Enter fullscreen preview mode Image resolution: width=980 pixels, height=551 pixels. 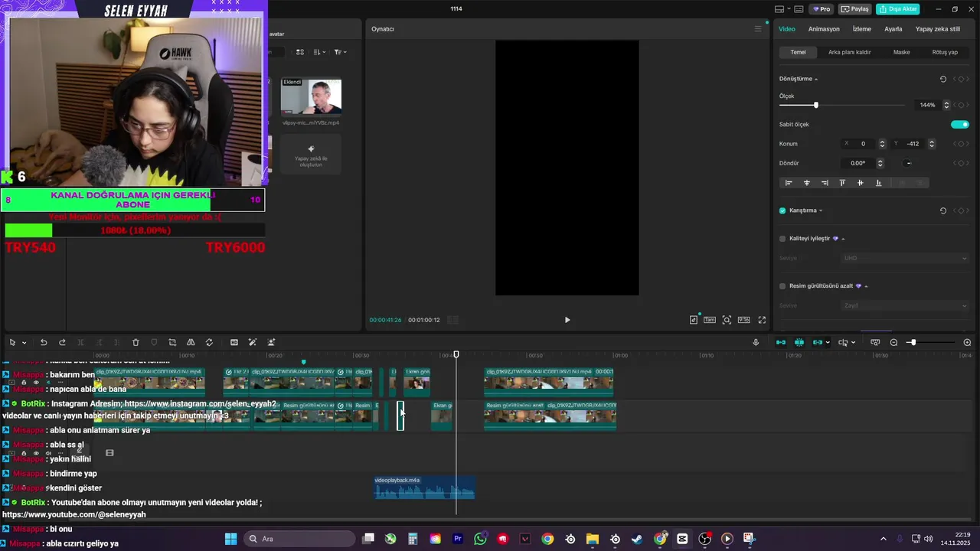click(x=762, y=320)
